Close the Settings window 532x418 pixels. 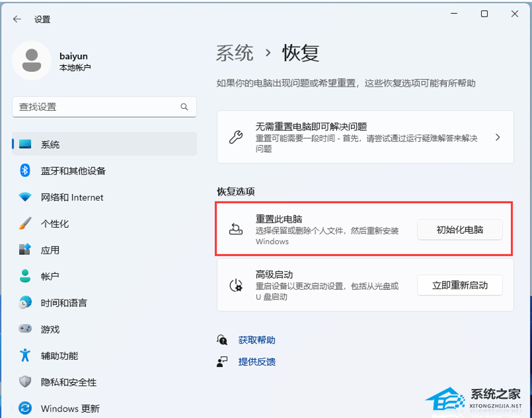tap(515, 14)
